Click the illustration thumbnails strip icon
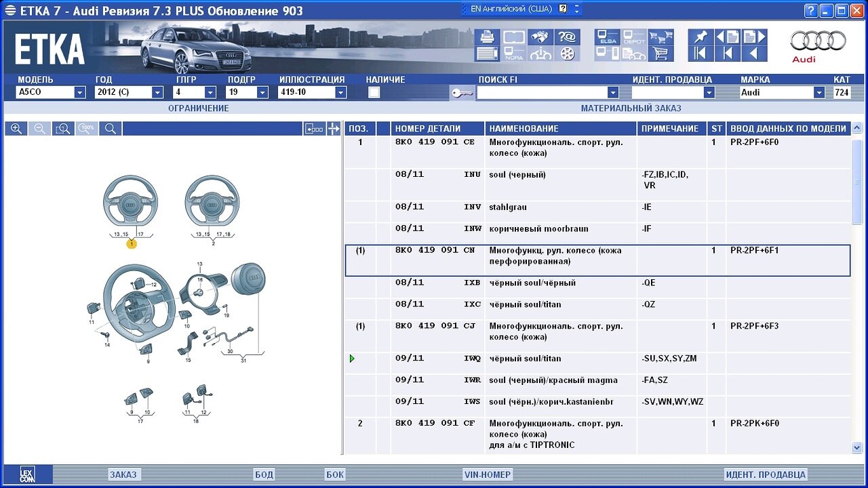Image resolution: width=868 pixels, height=488 pixels. click(314, 129)
